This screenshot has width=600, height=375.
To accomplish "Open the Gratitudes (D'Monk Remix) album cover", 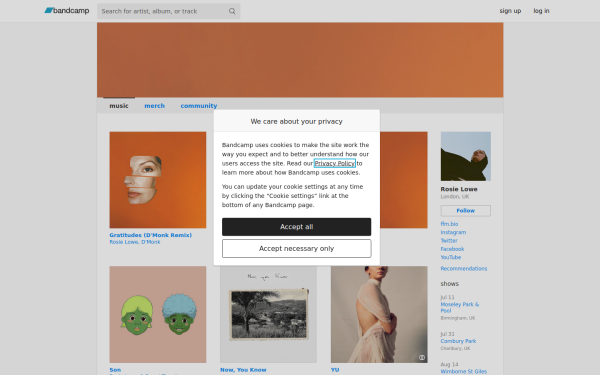I will [158, 180].
